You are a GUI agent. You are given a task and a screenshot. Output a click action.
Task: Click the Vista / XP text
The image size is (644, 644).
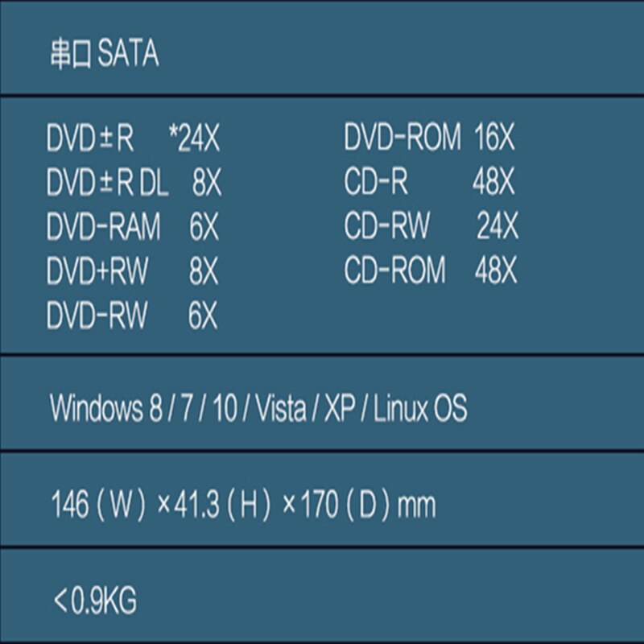pyautogui.click(x=306, y=408)
